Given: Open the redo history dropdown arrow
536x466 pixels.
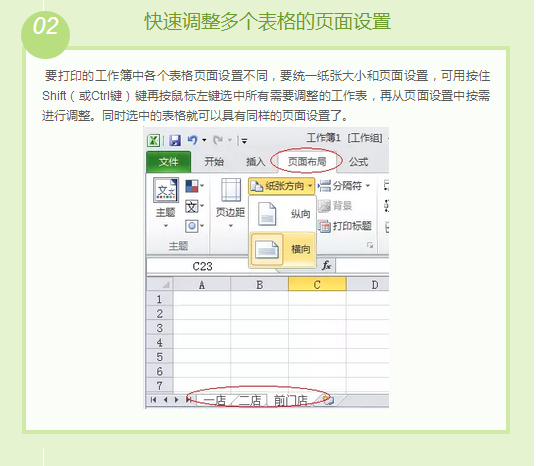Looking at the screenshot, I should click(230, 140).
